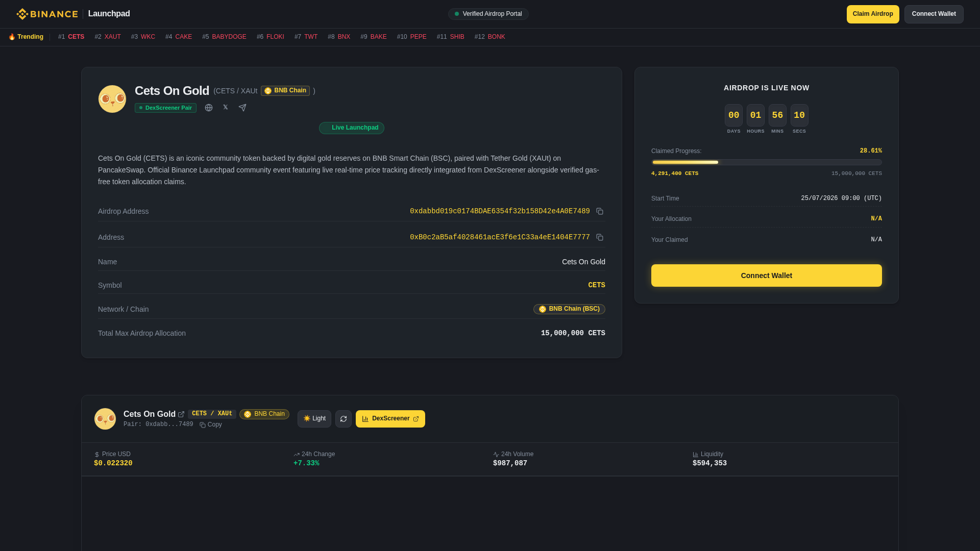Select trending token #5 BABYDOGE

click(x=224, y=37)
